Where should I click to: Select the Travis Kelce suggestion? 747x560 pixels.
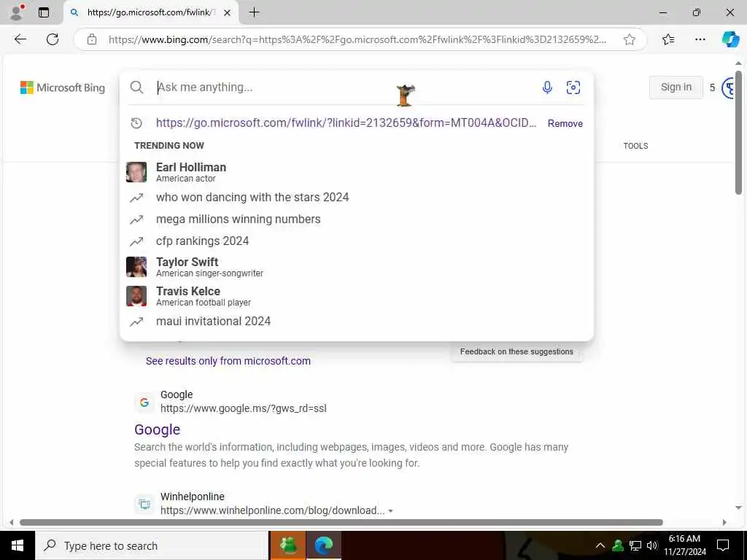[356, 296]
